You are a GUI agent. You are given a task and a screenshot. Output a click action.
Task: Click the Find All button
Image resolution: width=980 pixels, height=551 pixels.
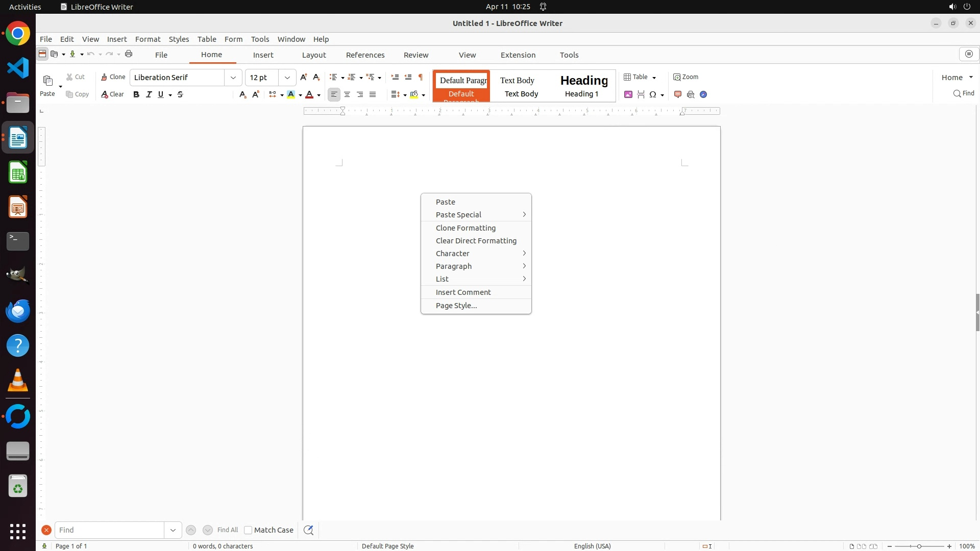(x=228, y=530)
